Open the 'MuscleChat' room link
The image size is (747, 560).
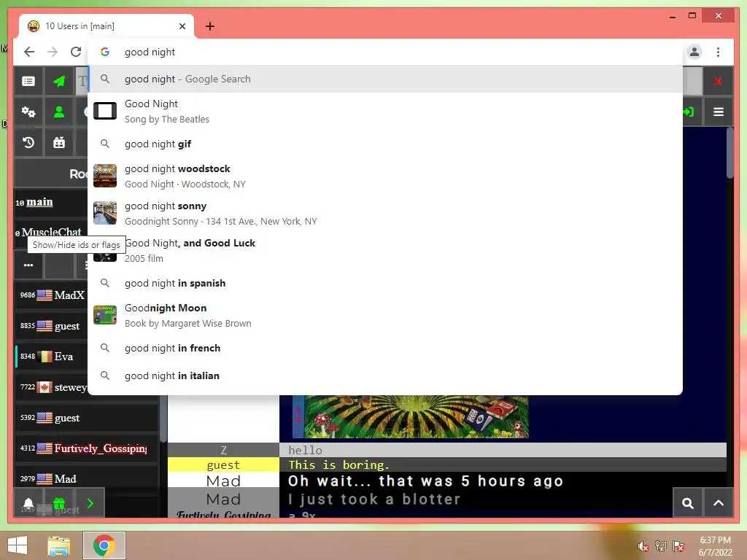pyautogui.click(x=52, y=232)
